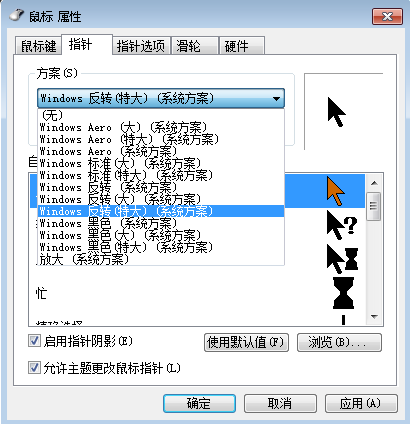
Task: Click the 使用默认值(F) button
Action: click(246, 342)
